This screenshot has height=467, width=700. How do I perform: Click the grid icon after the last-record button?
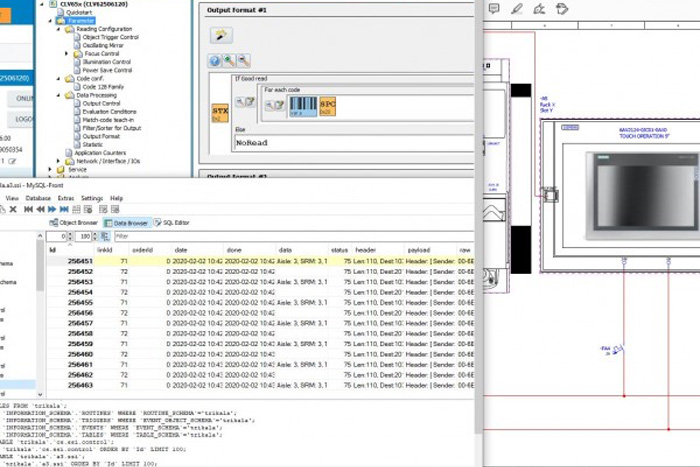(76, 209)
